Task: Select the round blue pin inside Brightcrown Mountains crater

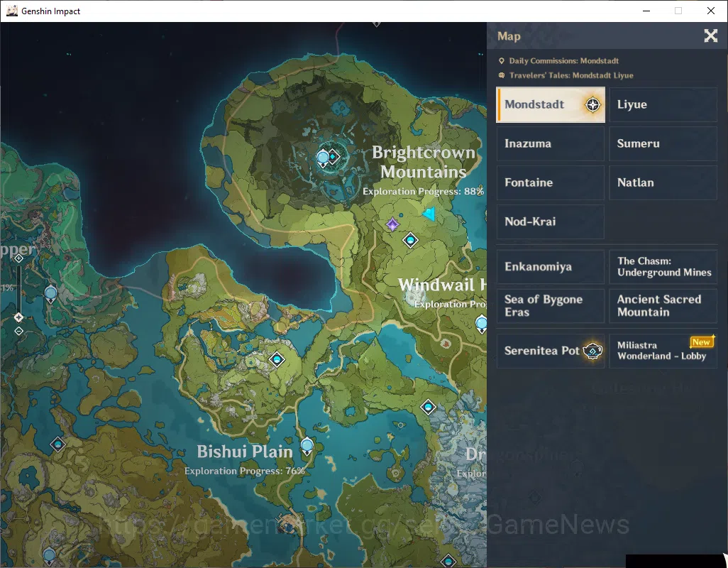Action: (x=323, y=158)
